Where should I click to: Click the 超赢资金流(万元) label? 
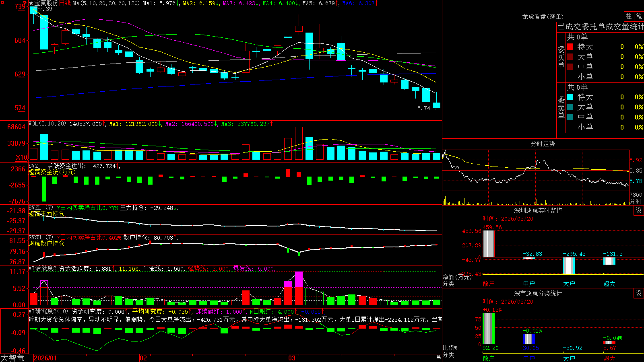(x=52, y=172)
